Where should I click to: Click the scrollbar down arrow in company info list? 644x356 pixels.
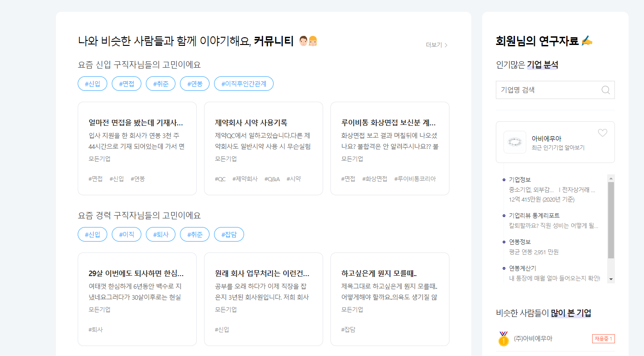point(611,279)
